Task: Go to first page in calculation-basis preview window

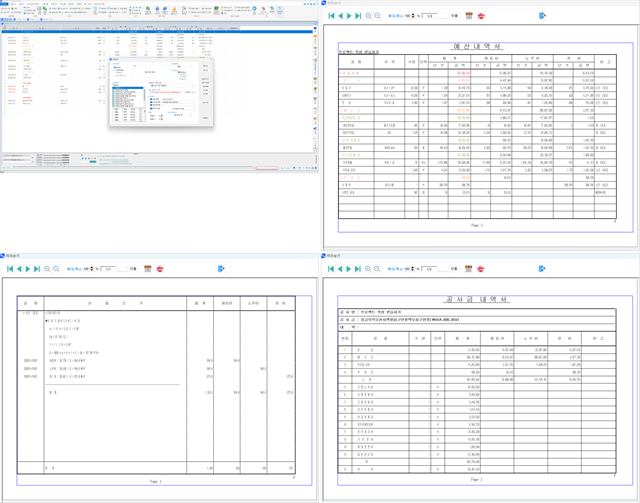Action: point(10,269)
